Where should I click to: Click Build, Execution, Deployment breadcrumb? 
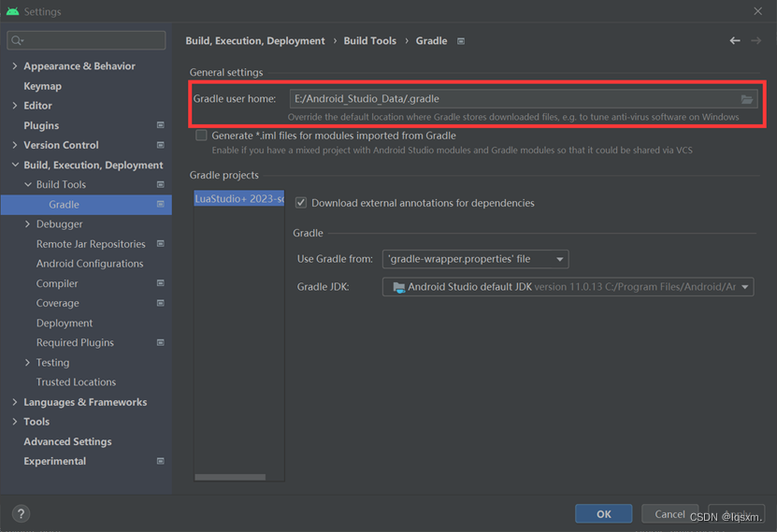255,40
